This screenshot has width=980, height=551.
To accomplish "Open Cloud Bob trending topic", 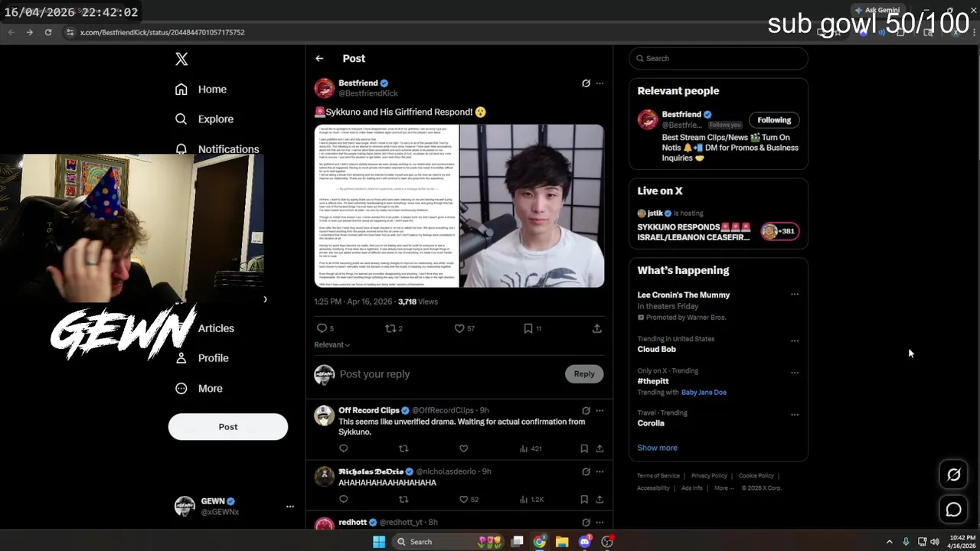I will 657,350.
